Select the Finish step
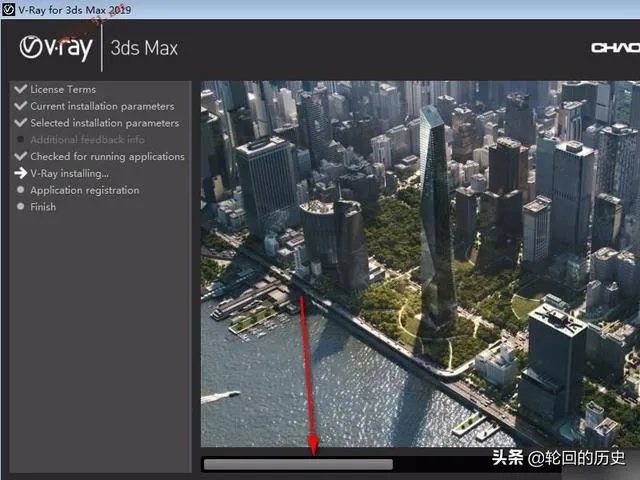This screenshot has width=640, height=480. coord(43,207)
